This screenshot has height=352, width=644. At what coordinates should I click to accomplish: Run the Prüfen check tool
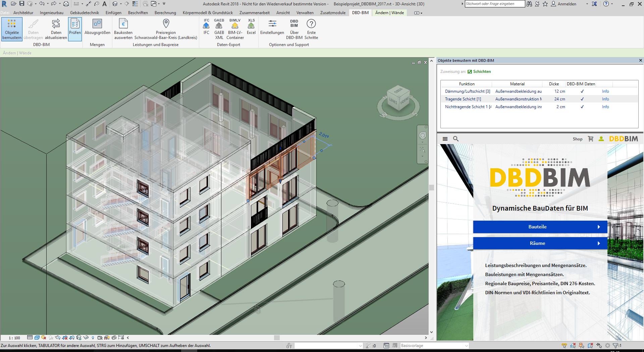75,29
